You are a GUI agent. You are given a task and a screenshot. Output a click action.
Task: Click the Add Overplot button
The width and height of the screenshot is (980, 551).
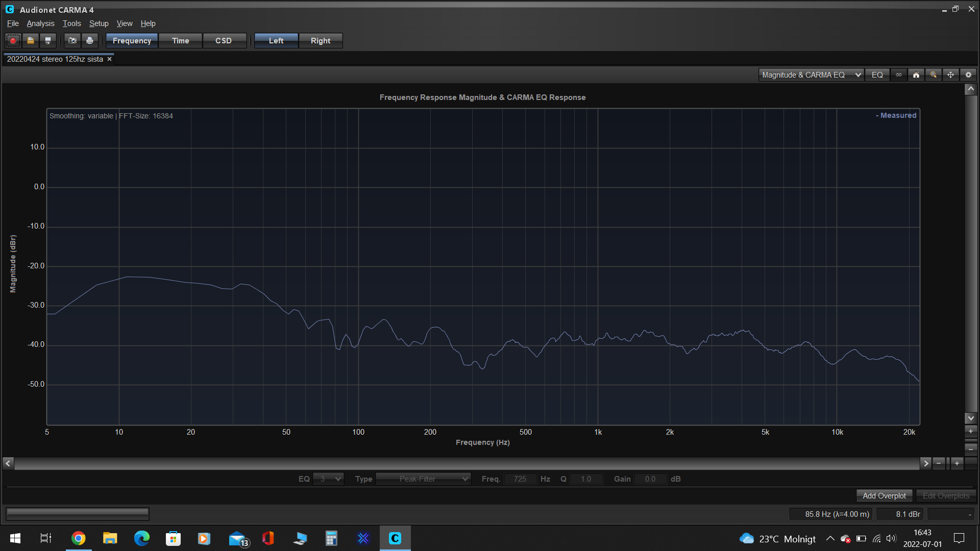coord(884,496)
